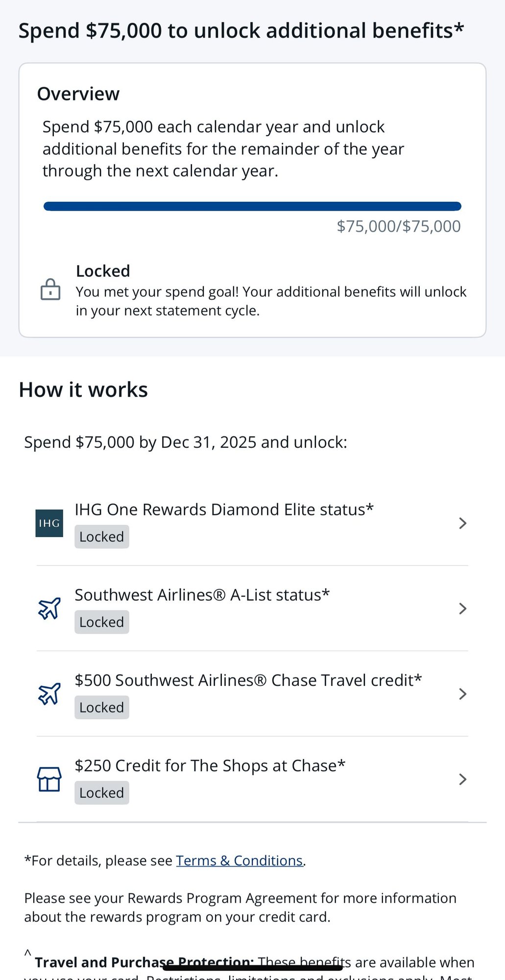Open the Terms & Conditions link
Viewport: 505px width, 980px height.
(x=240, y=861)
